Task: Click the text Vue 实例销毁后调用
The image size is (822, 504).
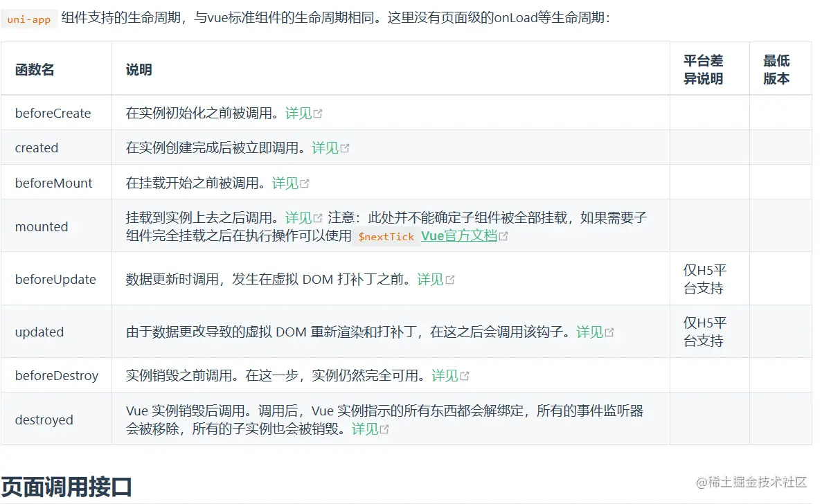Action: (x=186, y=411)
